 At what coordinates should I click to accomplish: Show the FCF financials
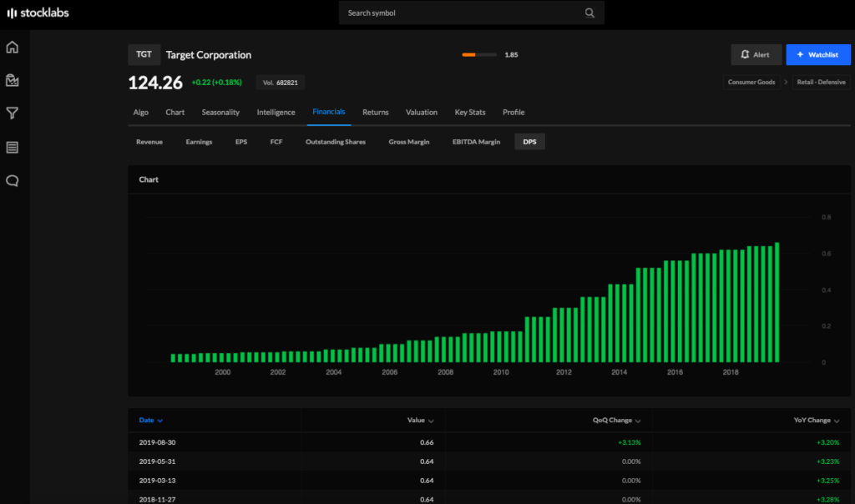[276, 142]
